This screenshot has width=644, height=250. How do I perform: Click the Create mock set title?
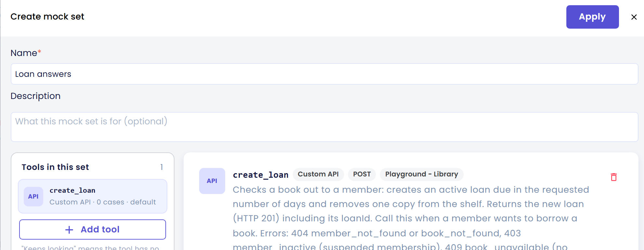(x=47, y=17)
